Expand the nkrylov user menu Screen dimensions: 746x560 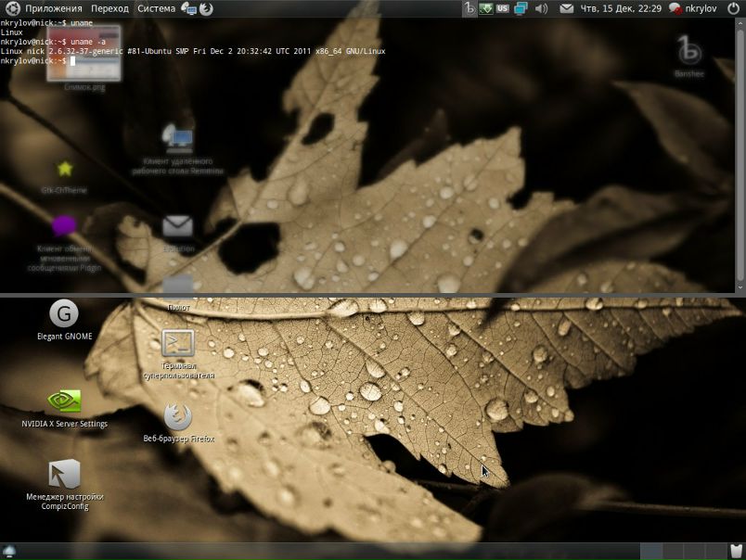[692, 8]
